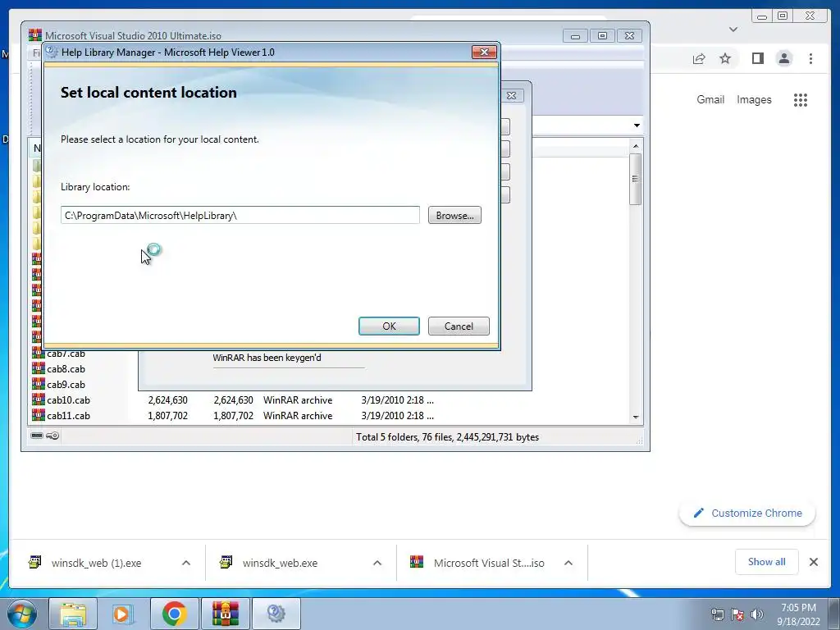Cancel the Set local content location dialog

459,326
